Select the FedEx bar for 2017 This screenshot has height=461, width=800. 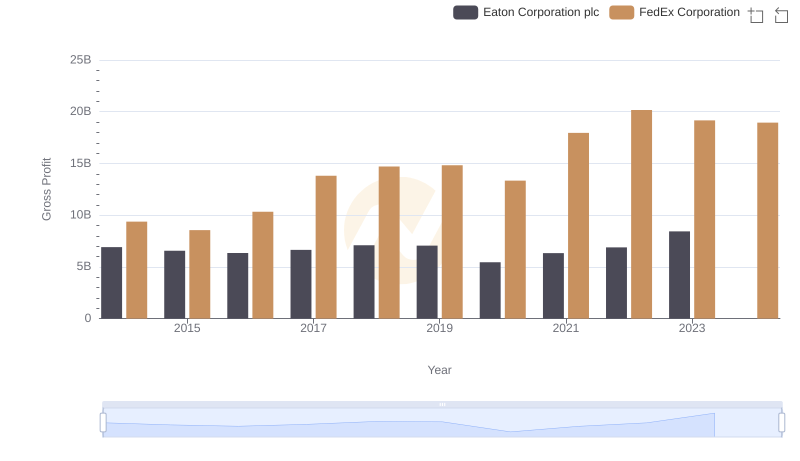[326, 247]
